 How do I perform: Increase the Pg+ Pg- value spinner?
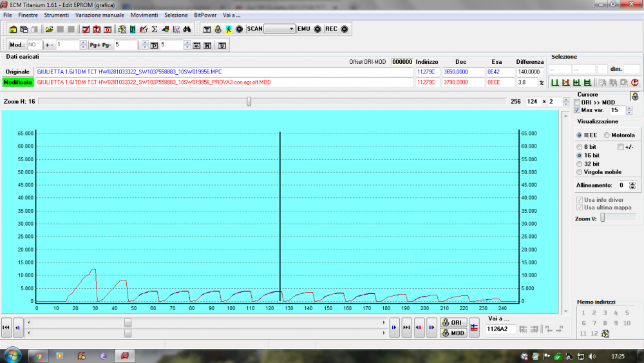pos(144,43)
